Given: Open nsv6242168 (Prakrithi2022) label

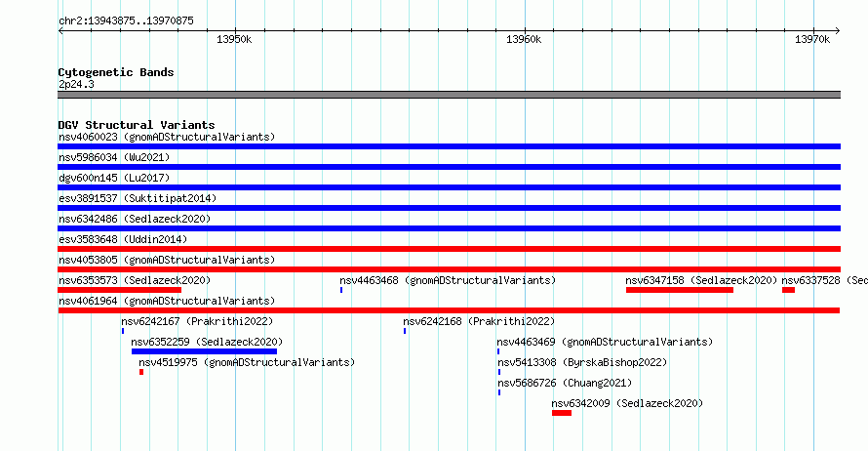Looking at the screenshot, I should coord(479,321).
